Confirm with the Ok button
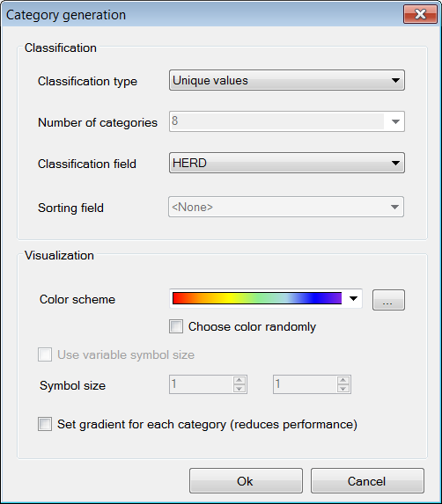Viewport: 442px width, 504px height. point(246,481)
